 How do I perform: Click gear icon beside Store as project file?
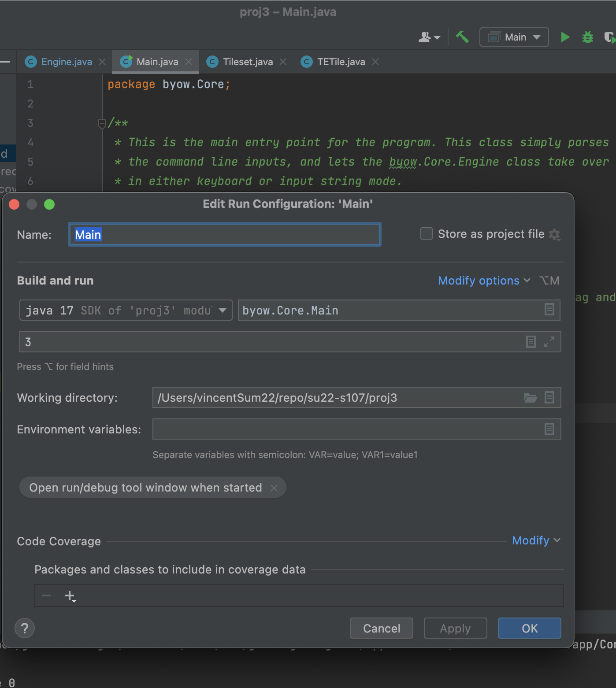[x=554, y=234]
